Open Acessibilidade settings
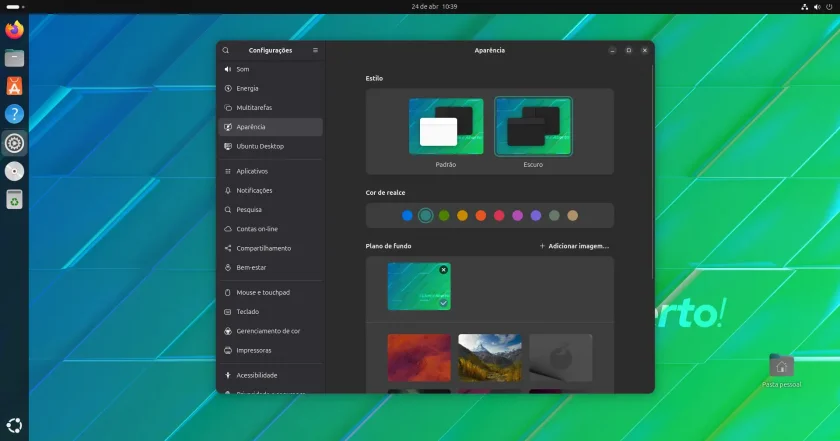 coord(271,376)
